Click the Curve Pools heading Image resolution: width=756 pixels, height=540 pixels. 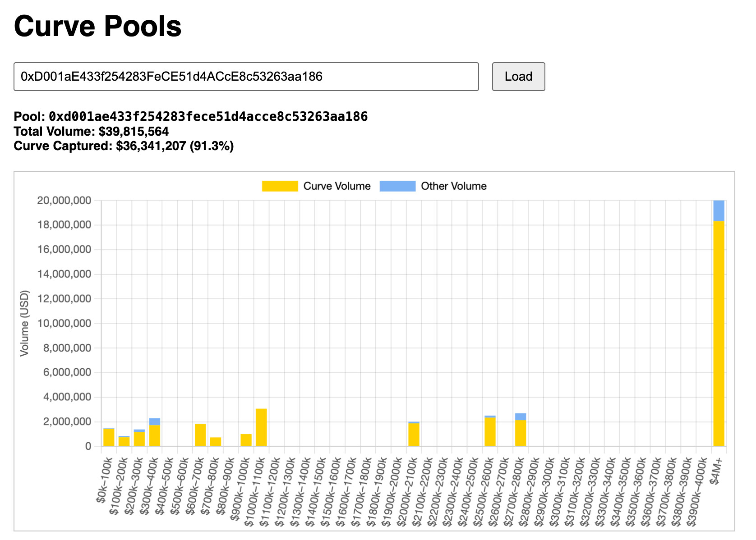(x=98, y=26)
